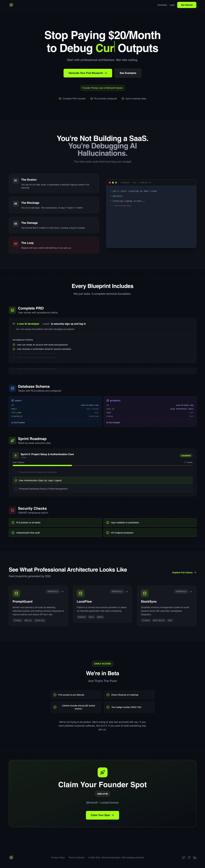Image resolution: width=205 pixels, height=868 pixels.
Task: Open the GitHub icon in the footer
Action: click(189, 858)
